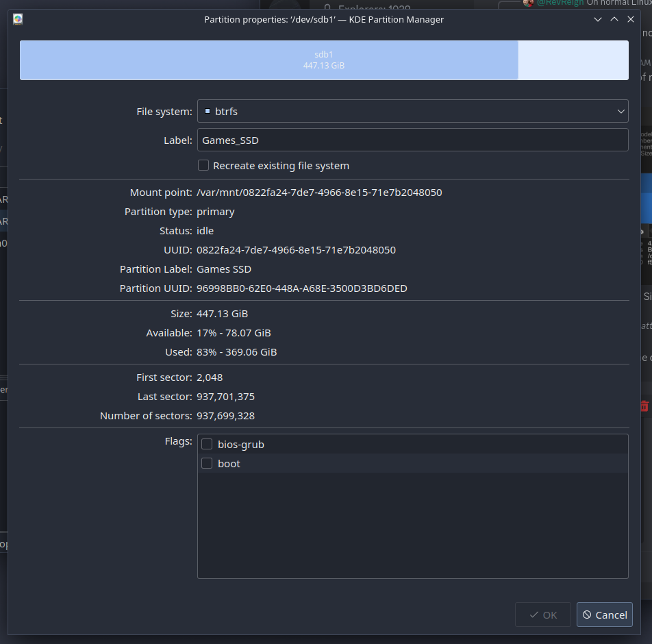Click the KDE Partition Manager app icon
This screenshot has width=652, height=644.
18,19
